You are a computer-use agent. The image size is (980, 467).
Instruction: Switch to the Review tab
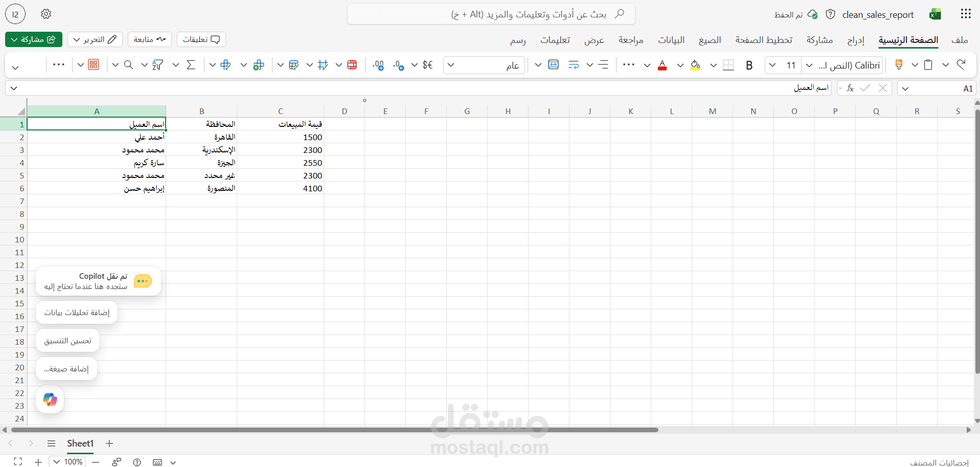[631, 40]
